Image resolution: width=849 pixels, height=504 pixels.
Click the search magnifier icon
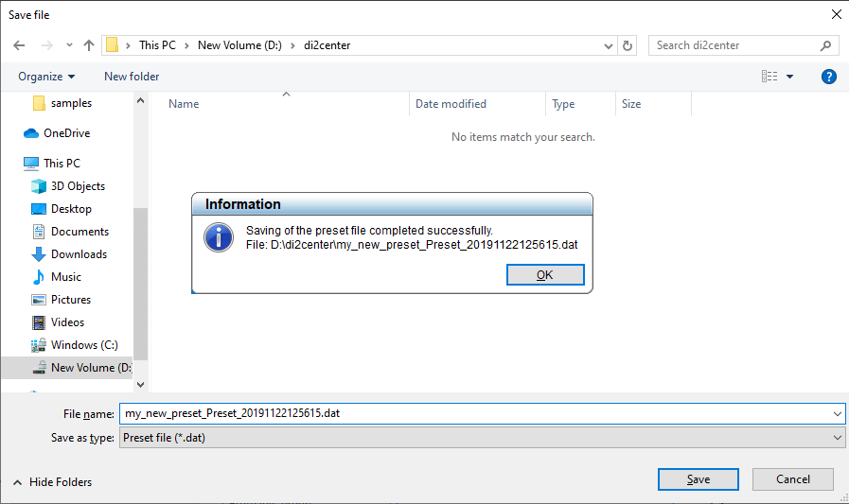point(825,46)
